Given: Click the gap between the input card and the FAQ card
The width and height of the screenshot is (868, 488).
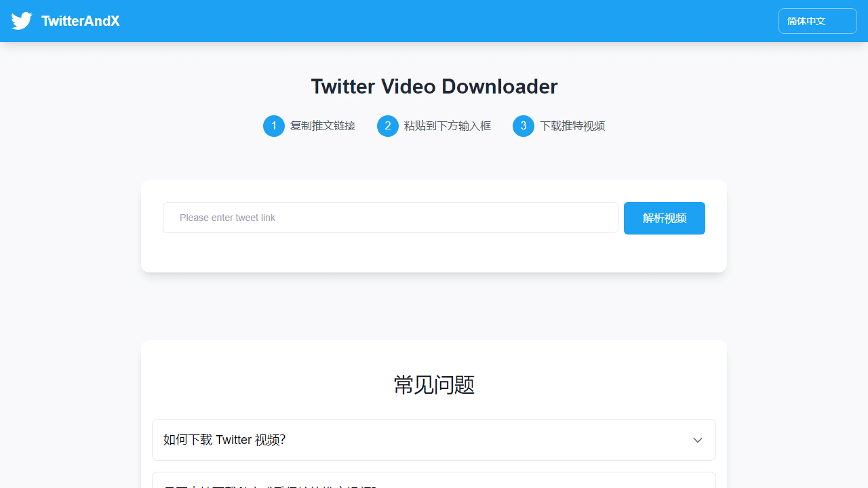Looking at the screenshot, I should (x=434, y=306).
